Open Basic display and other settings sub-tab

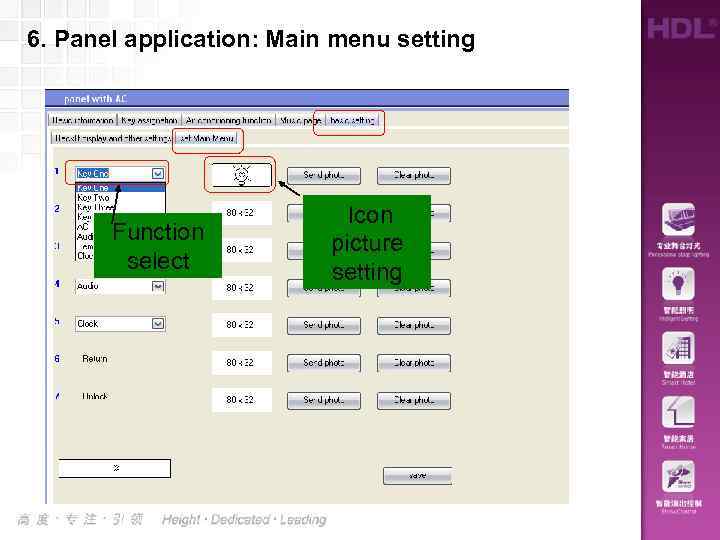[112, 138]
